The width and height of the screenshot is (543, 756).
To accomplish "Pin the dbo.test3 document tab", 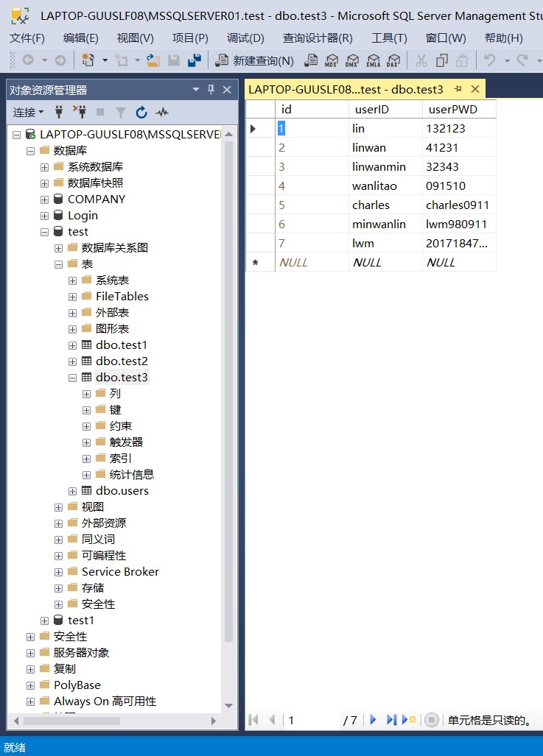I will point(458,89).
